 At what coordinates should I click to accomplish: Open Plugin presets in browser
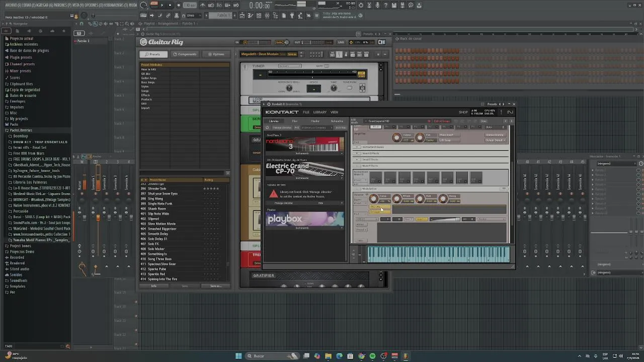click(21, 57)
